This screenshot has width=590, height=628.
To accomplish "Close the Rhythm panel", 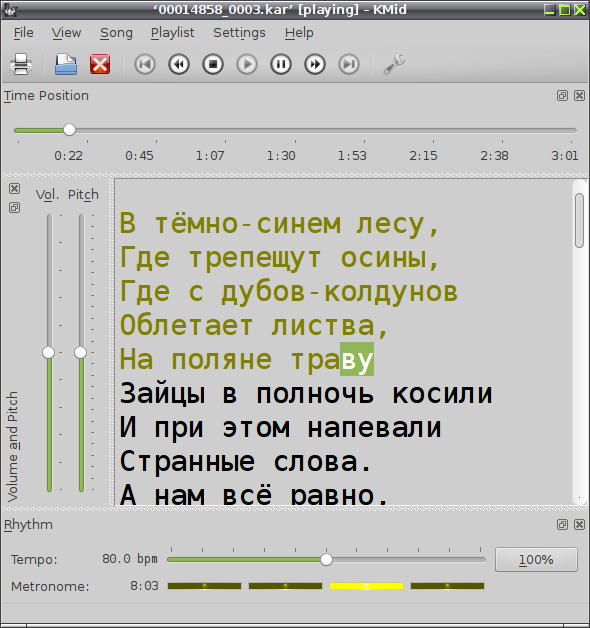I will click(x=579, y=524).
